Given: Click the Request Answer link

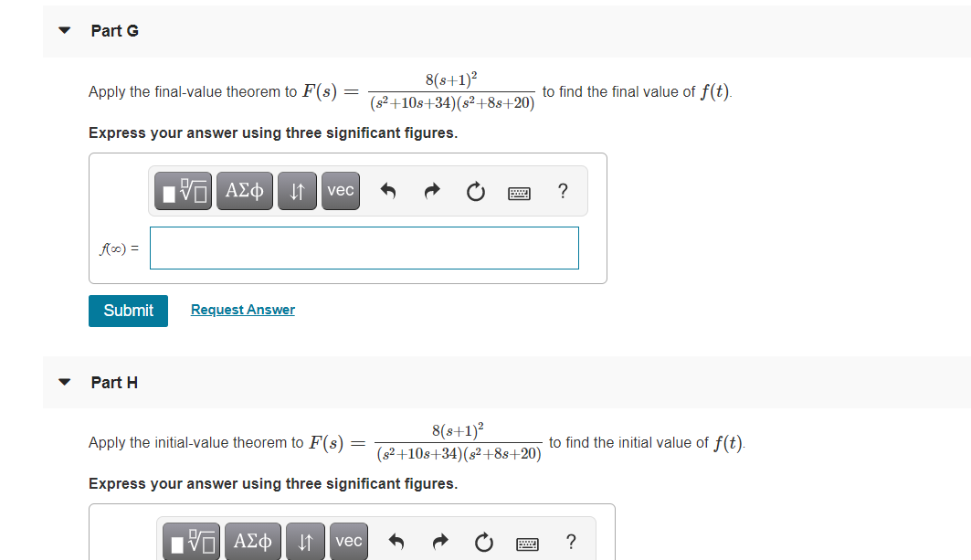Looking at the screenshot, I should [x=242, y=309].
